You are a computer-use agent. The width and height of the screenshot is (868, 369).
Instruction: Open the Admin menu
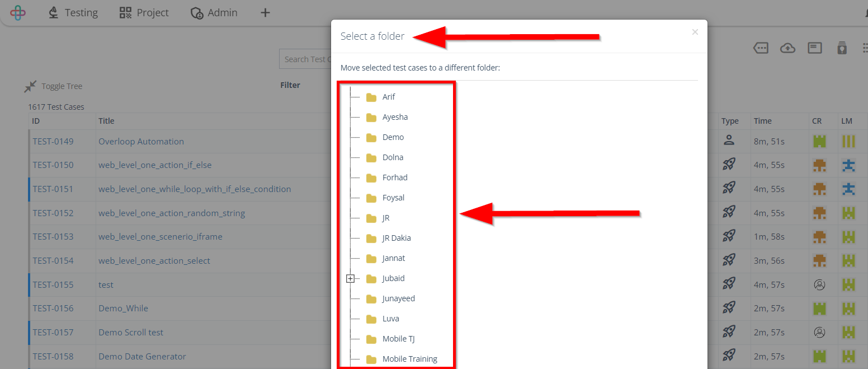coord(214,12)
